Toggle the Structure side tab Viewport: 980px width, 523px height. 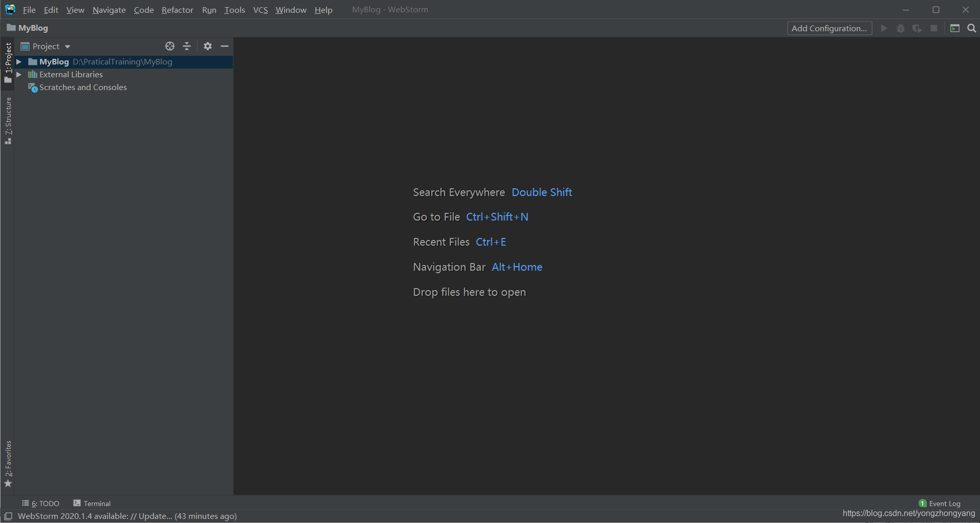[8, 121]
